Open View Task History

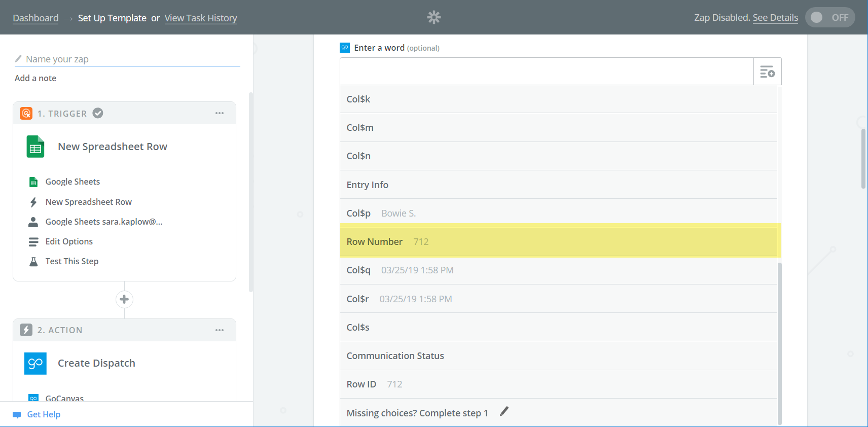(200, 18)
